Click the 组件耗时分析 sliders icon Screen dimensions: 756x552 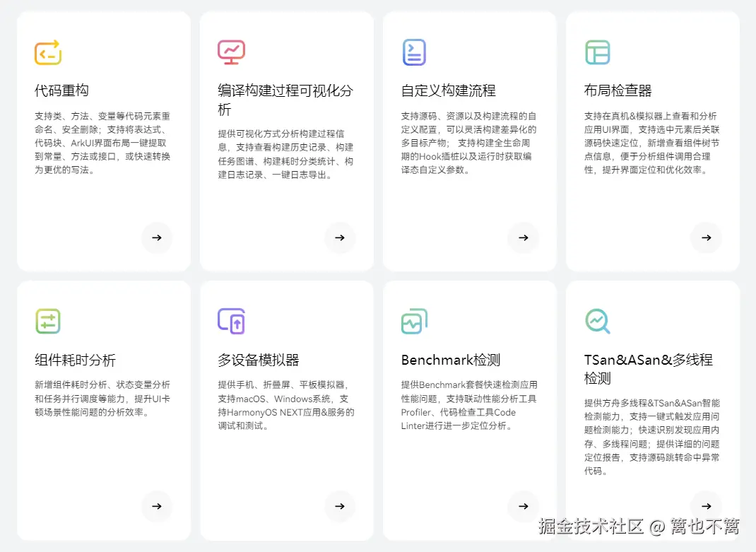point(48,322)
